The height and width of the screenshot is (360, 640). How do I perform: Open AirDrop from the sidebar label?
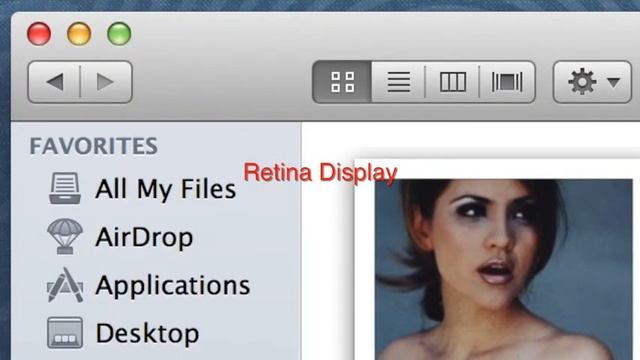(144, 238)
